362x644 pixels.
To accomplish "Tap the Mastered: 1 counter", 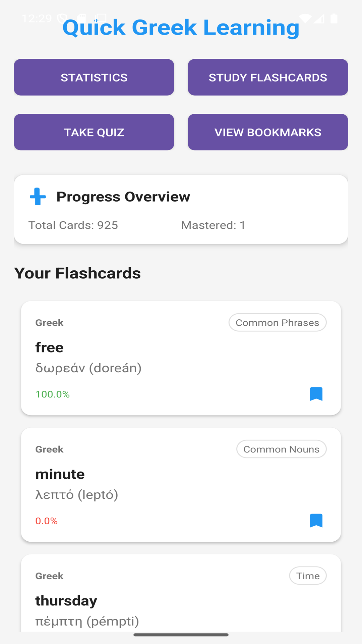I will tap(213, 225).
